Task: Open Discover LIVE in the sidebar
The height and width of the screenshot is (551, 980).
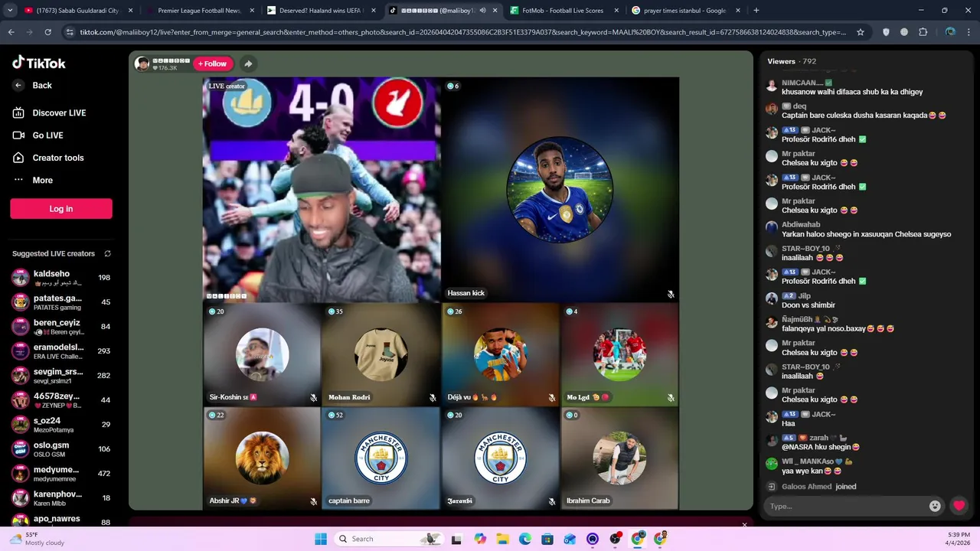Action: click(49, 112)
